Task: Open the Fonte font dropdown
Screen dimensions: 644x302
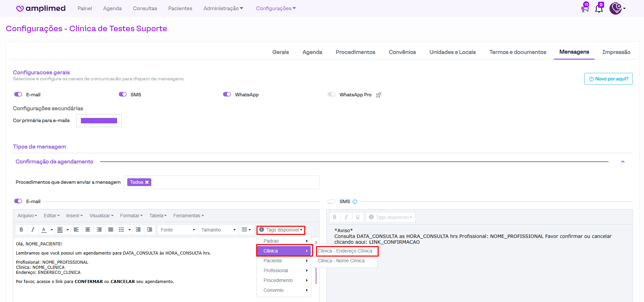Action: tap(178, 230)
